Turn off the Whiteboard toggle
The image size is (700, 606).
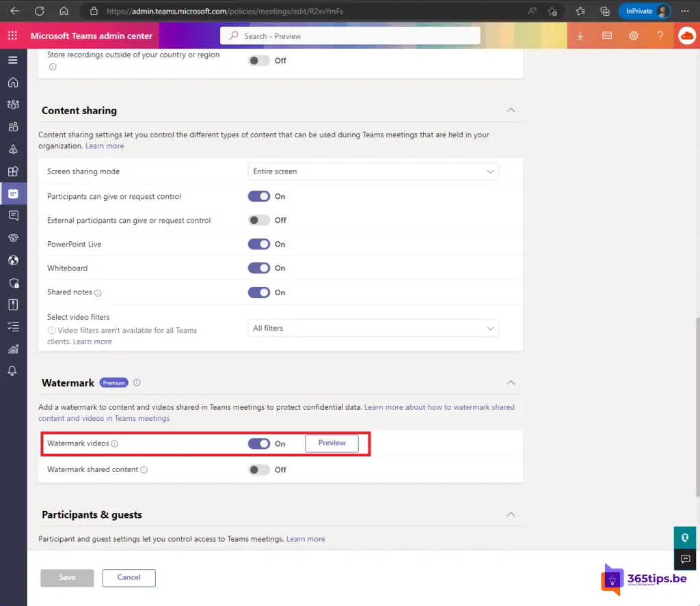coord(259,268)
